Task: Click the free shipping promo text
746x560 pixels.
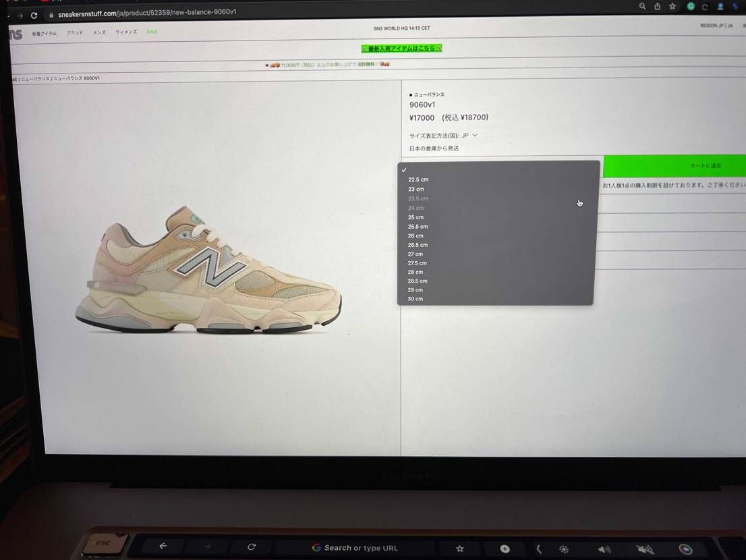Action: [328, 64]
